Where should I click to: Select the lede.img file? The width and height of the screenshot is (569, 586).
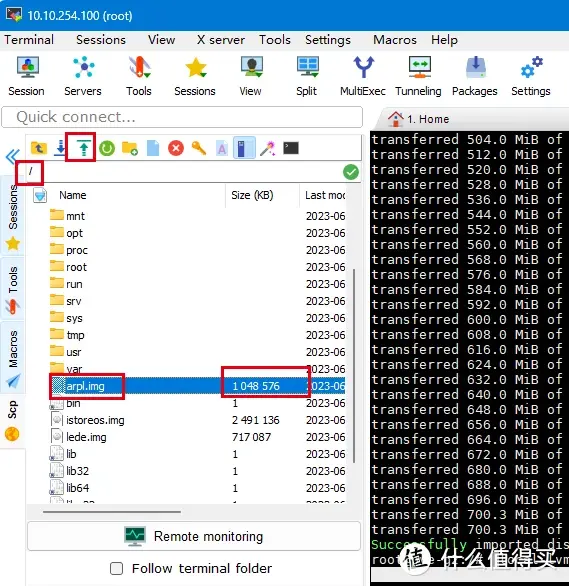(x=78, y=437)
